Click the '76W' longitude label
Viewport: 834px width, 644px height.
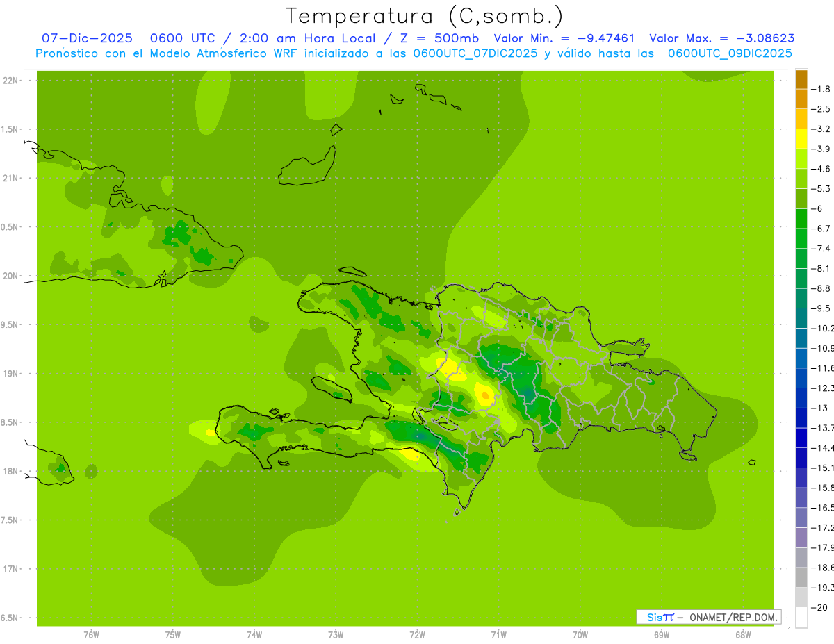pyautogui.click(x=91, y=634)
